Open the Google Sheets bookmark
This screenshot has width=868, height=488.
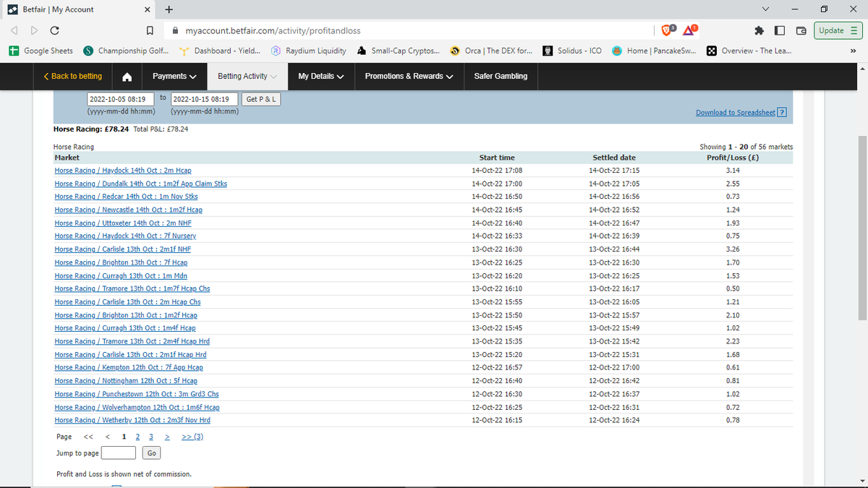41,51
